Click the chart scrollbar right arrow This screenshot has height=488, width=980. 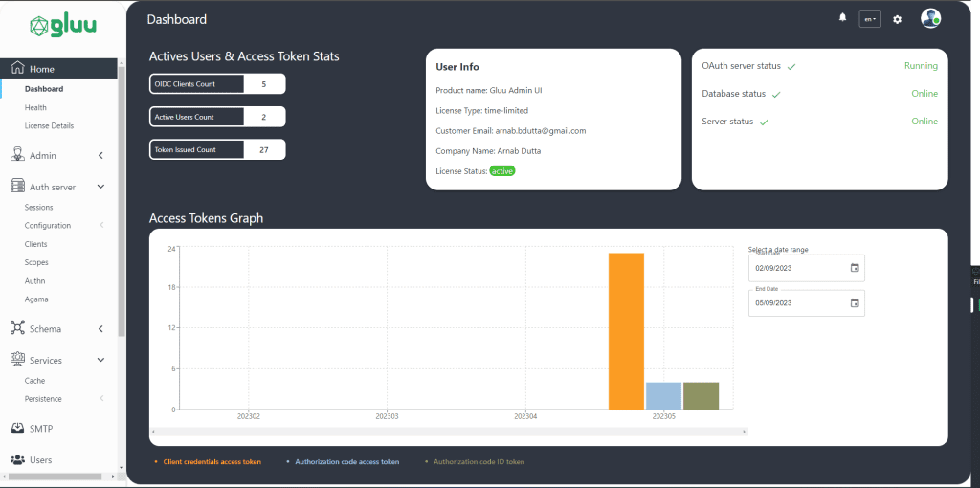744,432
